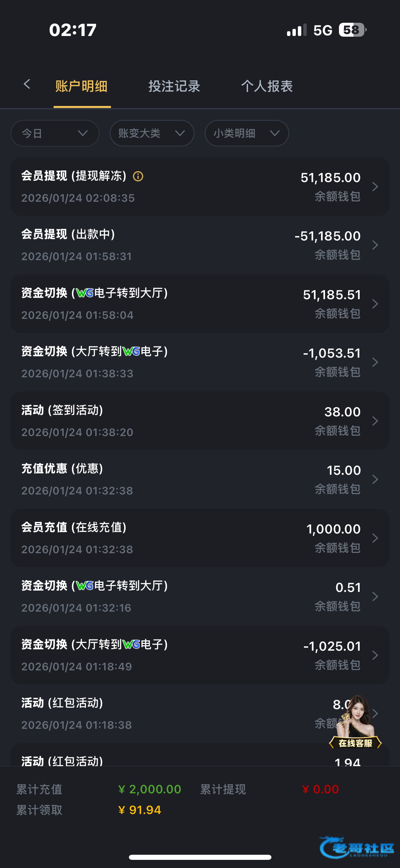Switch to the 个人报表 tab

267,86
